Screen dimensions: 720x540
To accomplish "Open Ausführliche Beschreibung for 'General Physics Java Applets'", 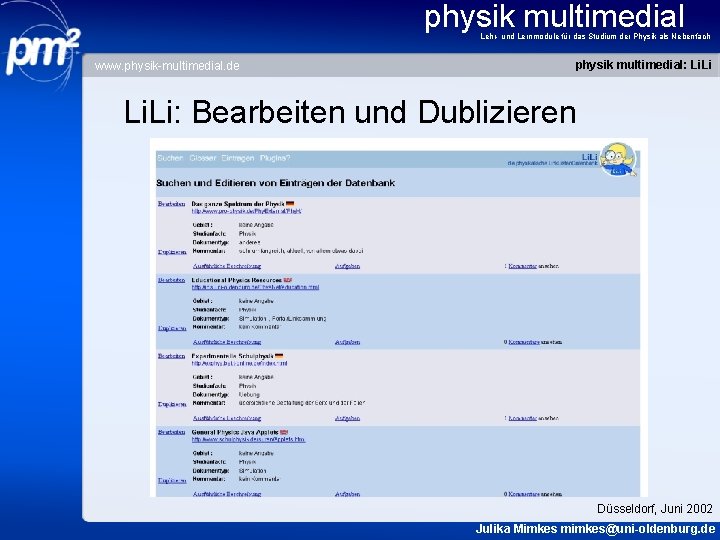I will tap(227, 494).
